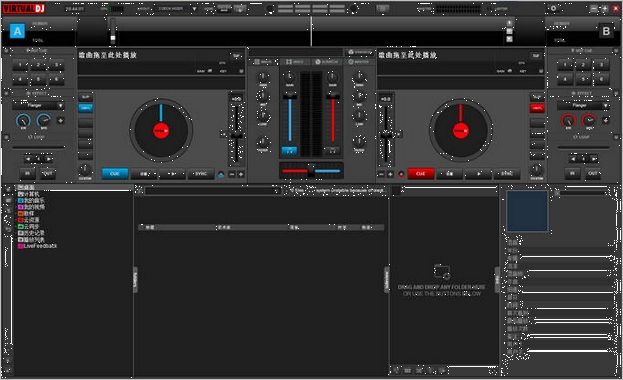Toggle SLIP mode on deck A
Screen dimensions: 623x380
[x=85, y=97]
